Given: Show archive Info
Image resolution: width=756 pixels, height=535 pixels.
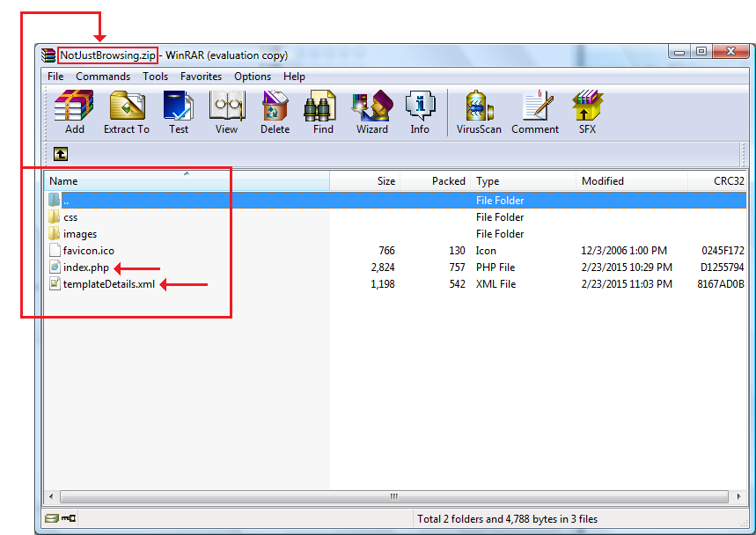Looking at the screenshot, I should (420, 112).
